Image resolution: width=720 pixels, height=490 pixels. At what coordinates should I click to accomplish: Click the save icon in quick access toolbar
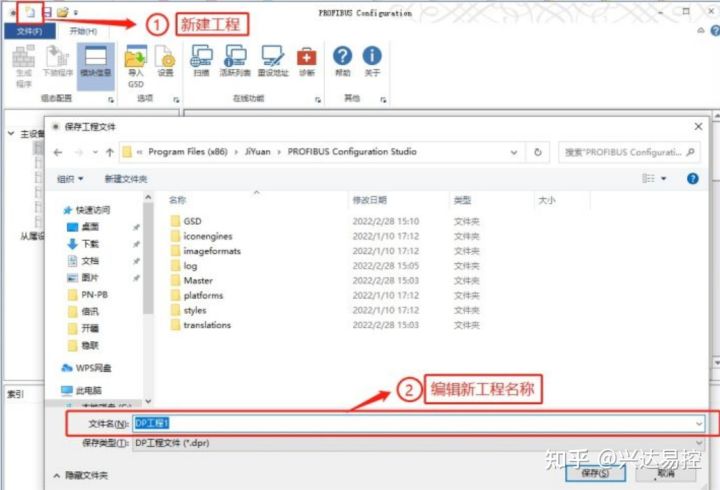(46, 12)
